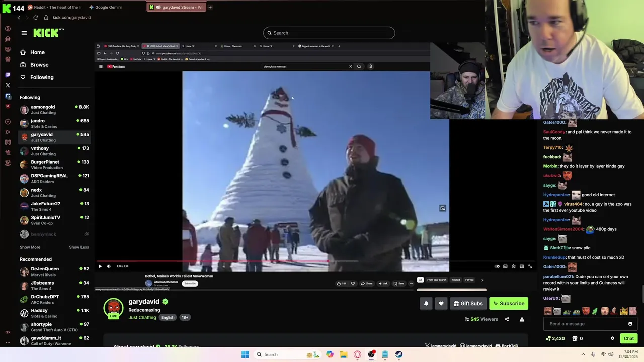644x362 pixels.
Task: Open X icon in browser sidebar
Action: coord(8,85)
